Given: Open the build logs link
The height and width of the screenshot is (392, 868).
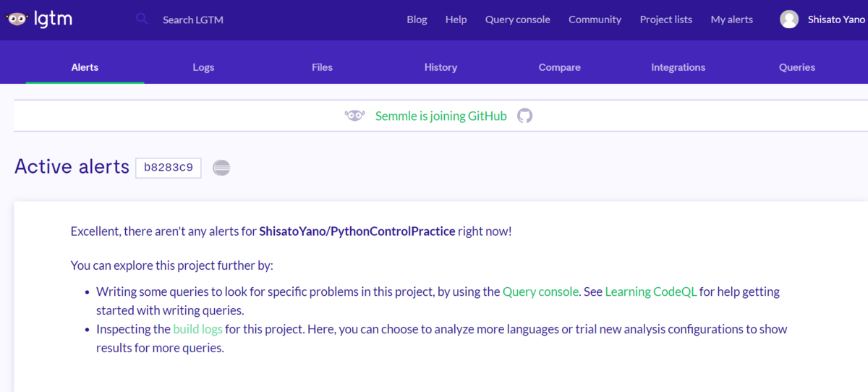Looking at the screenshot, I should click(x=197, y=329).
